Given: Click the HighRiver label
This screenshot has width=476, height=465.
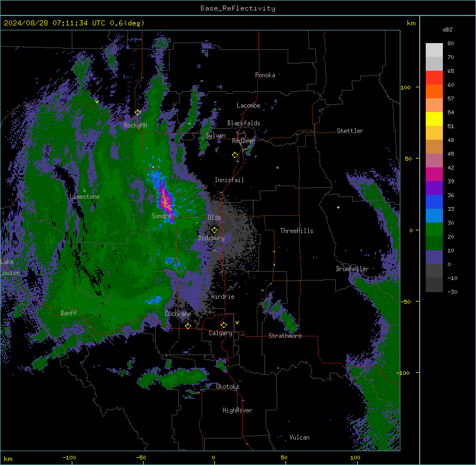Looking at the screenshot, I should click(x=237, y=410).
